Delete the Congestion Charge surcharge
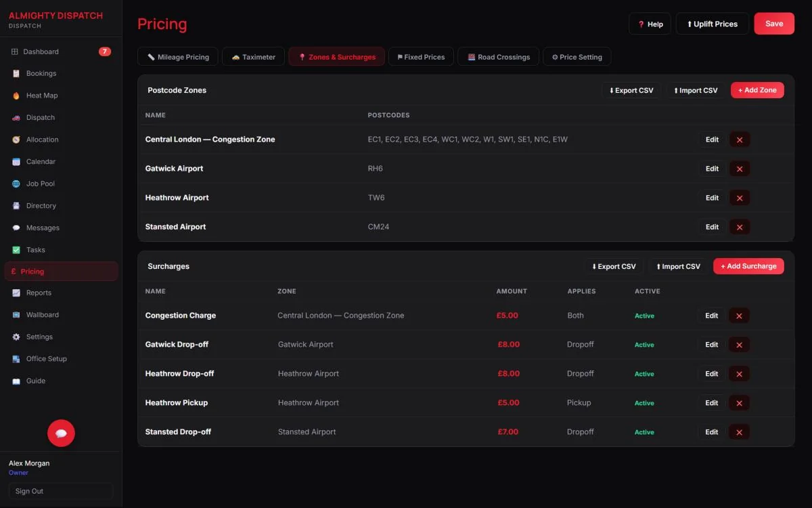 point(739,316)
